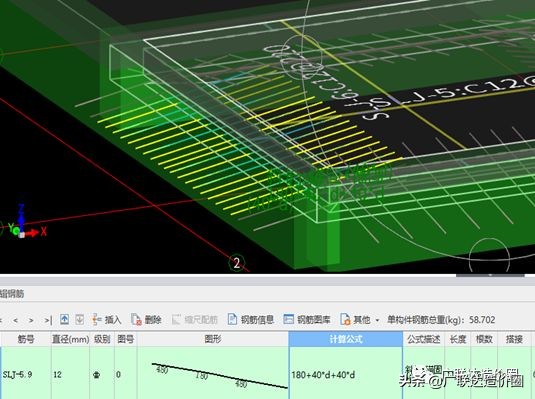Click the 单构件钢筋总量 value 58.702
Screen dimensions: 535x399
point(482,320)
